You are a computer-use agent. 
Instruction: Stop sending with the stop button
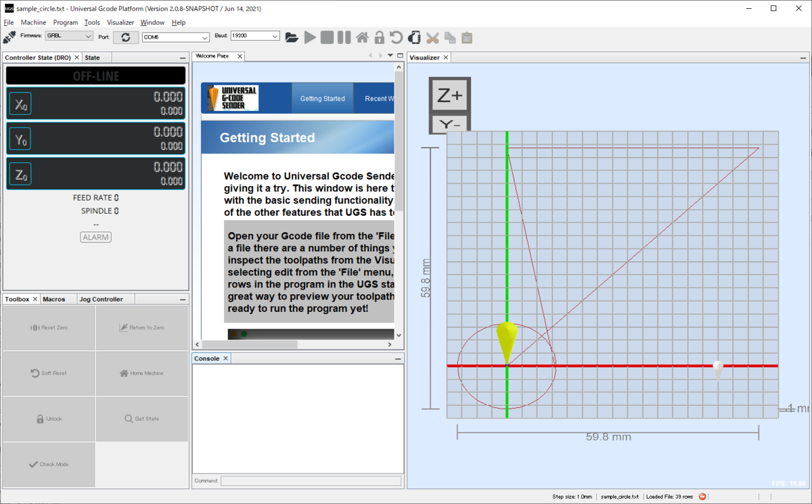328,37
